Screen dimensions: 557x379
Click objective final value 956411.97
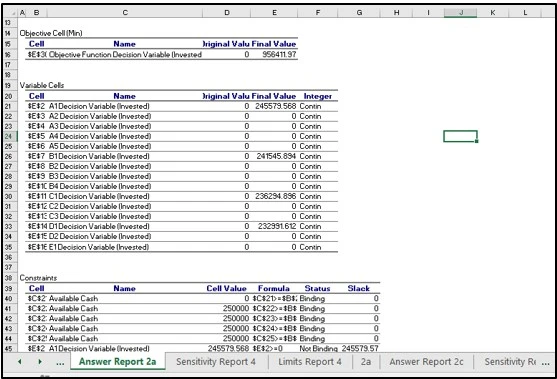click(x=279, y=55)
